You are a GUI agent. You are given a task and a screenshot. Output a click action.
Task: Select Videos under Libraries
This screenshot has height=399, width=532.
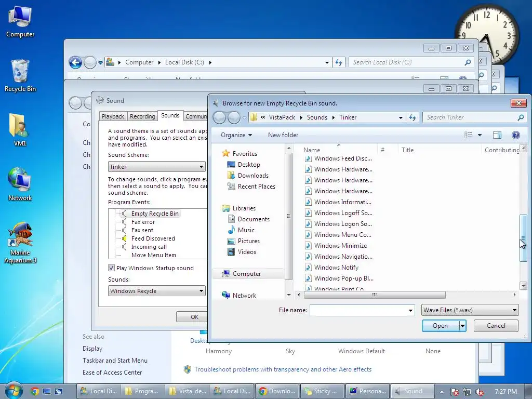pos(247,252)
